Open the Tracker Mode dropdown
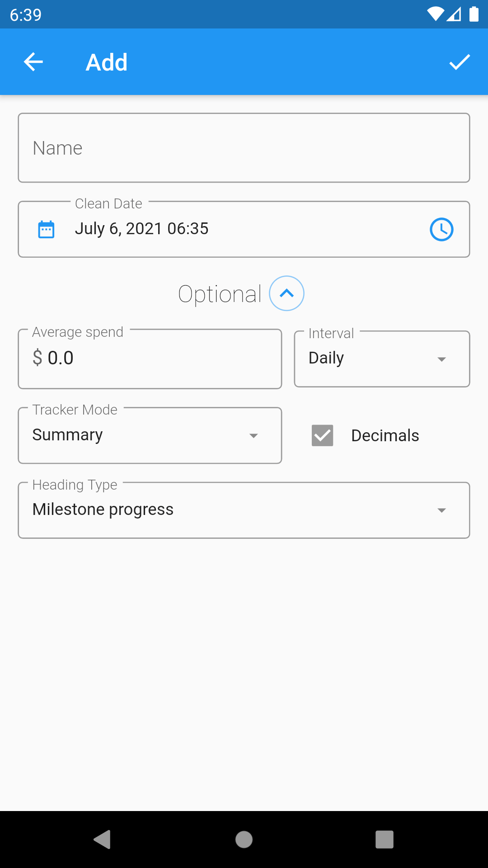This screenshot has width=488, height=868. tap(149, 435)
